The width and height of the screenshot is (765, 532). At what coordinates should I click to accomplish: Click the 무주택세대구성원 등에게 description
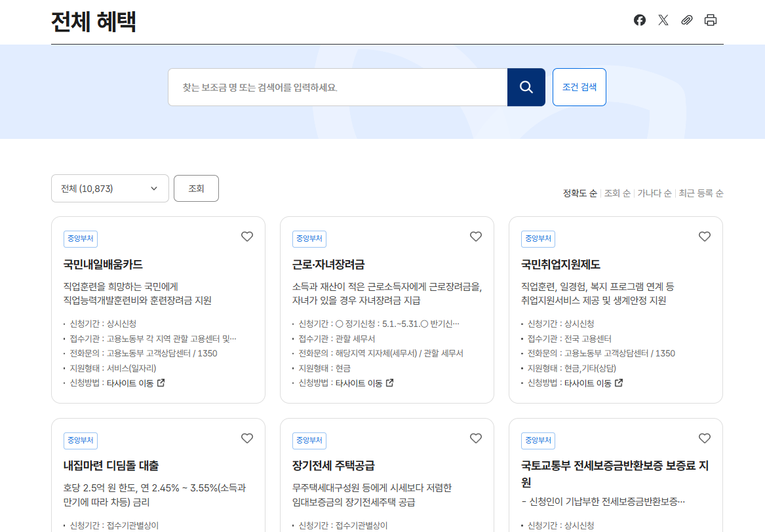click(372, 495)
